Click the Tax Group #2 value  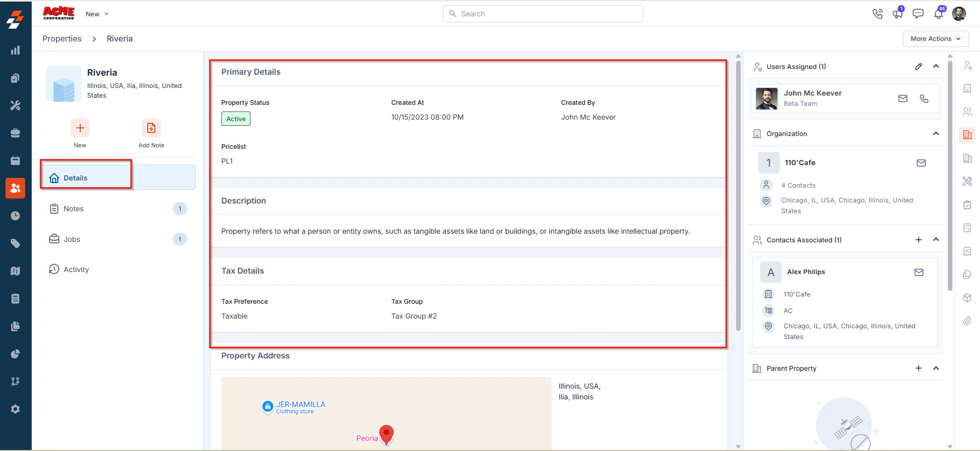pos(414,316)
